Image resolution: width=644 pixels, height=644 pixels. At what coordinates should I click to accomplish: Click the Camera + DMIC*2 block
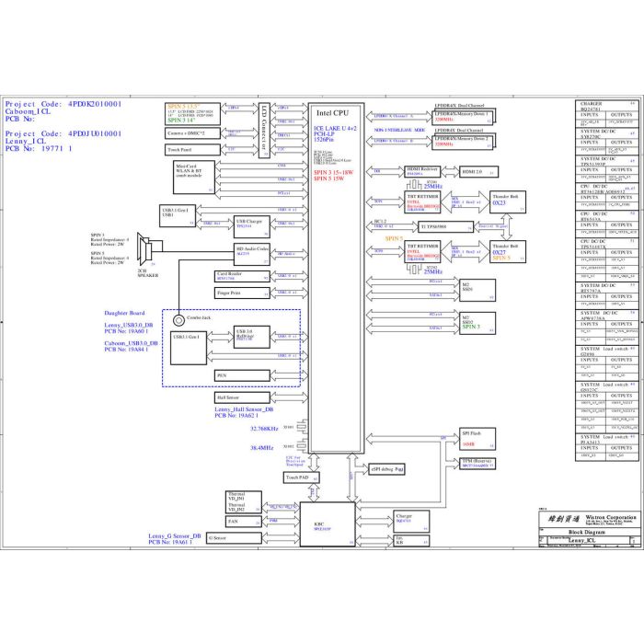(192, 133)
